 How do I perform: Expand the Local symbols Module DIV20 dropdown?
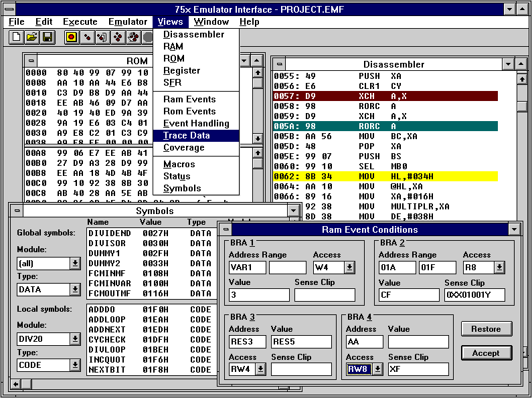point(75,339)
